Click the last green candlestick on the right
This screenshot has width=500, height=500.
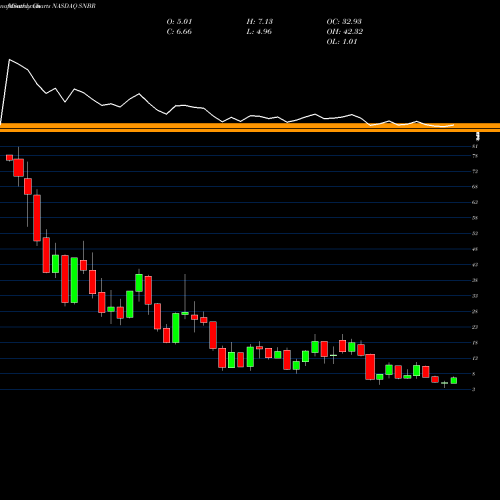454,380
